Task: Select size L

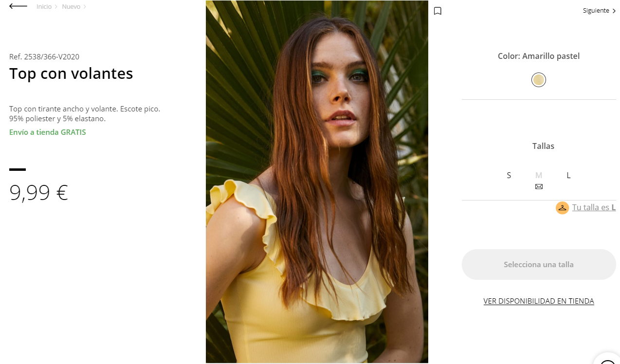Action: pos(568,175)
